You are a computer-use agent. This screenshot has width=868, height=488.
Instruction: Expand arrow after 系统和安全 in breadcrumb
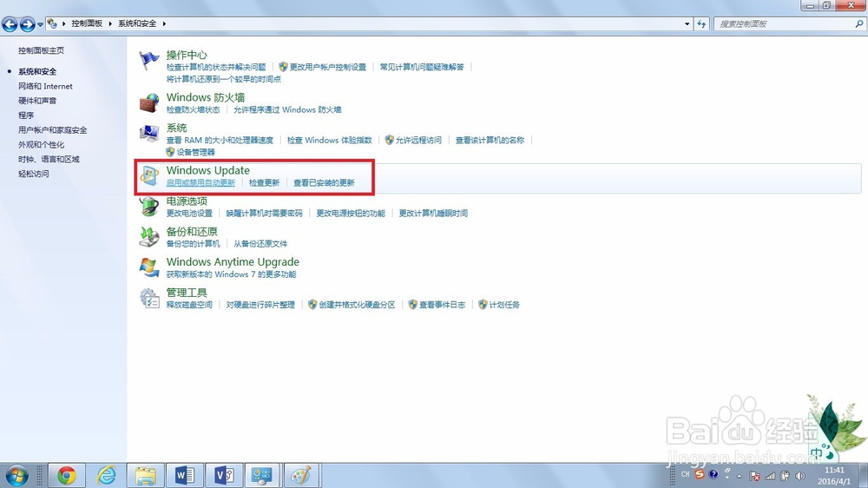point(164,23)
